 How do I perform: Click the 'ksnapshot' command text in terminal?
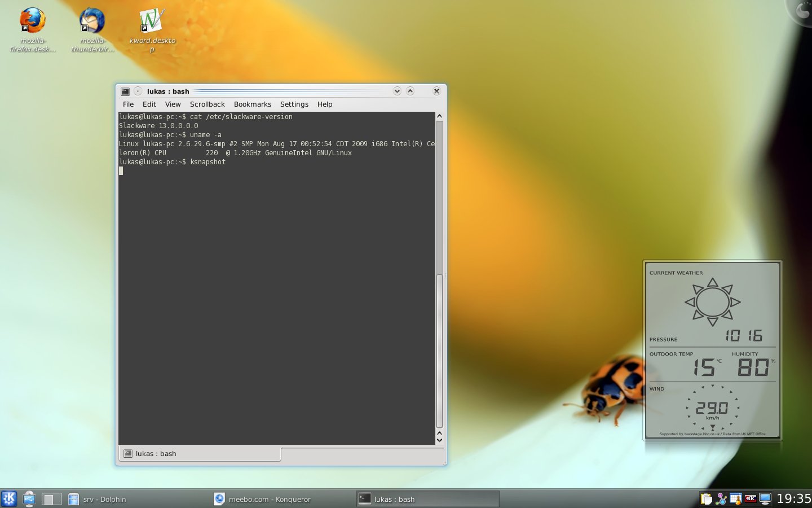tap(208, 162)
